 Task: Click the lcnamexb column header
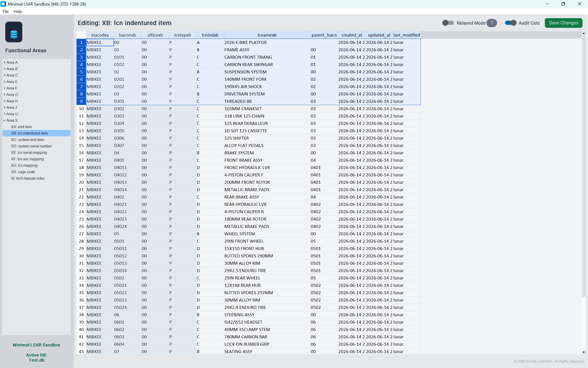pos(267,35)
